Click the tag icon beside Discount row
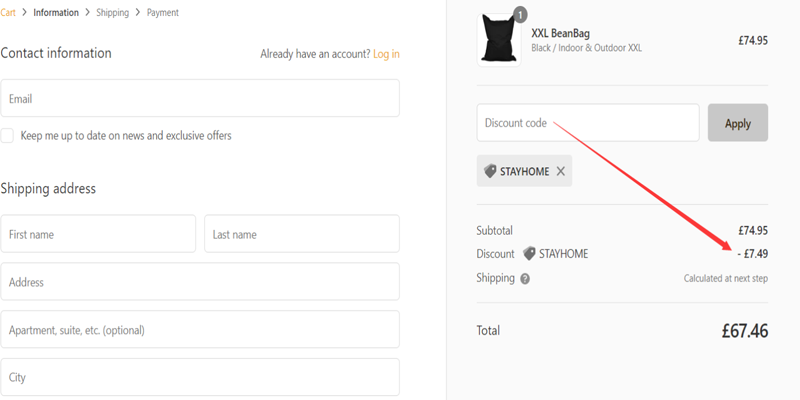The image size is (800, 400). (530, 254)
